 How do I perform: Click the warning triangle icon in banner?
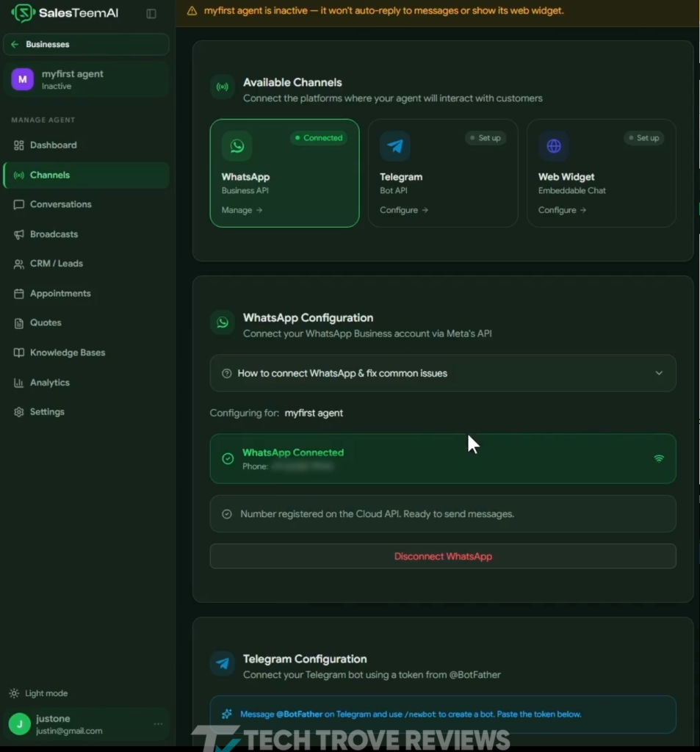tap(192, 10)
